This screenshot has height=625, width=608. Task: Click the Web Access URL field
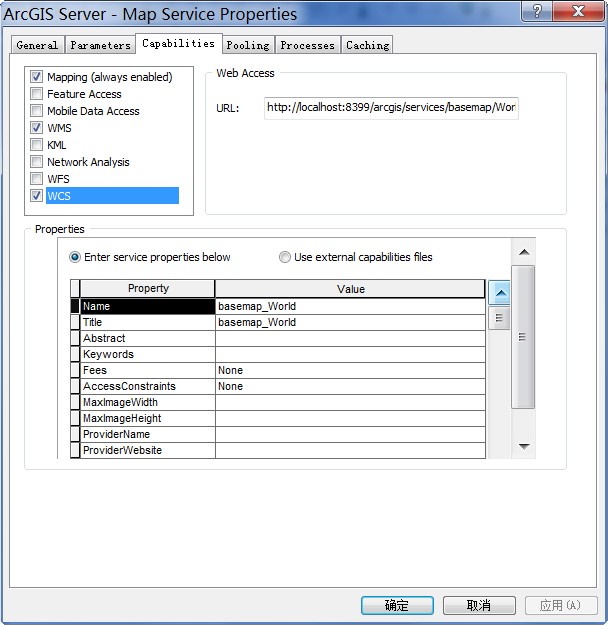pos(391,107)
